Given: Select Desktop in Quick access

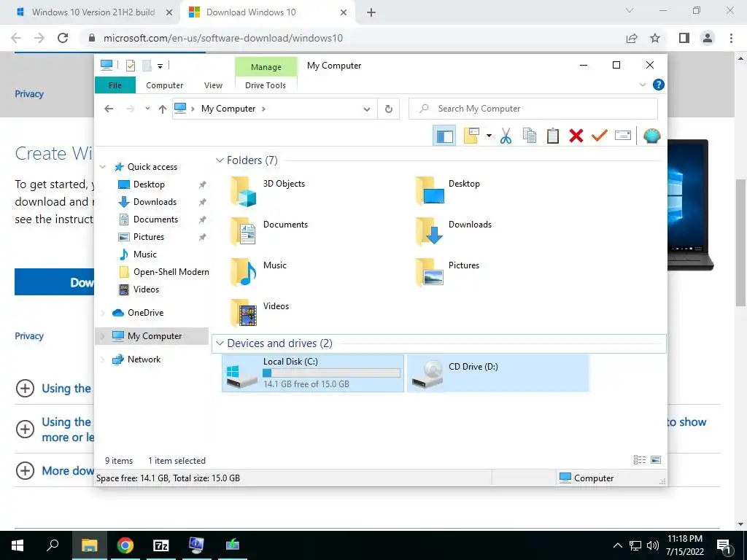Looking at the screenshot, I should tap(149, 184).
